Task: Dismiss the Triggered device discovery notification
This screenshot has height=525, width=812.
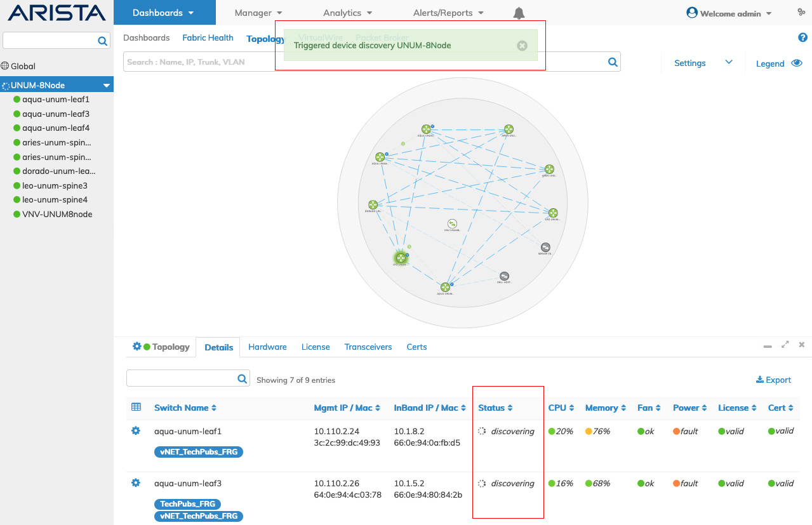Action: tap(522, 46)
